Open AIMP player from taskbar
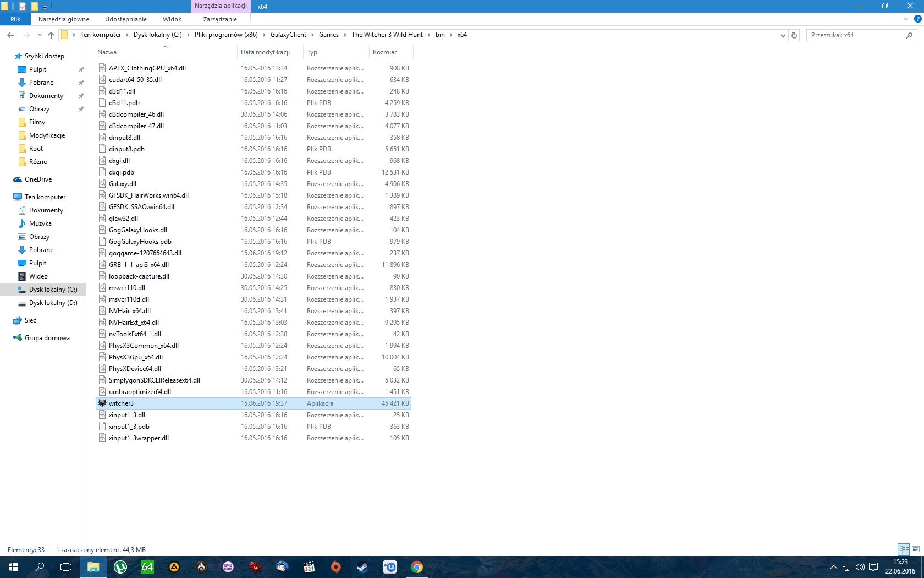Image resolution: width=924 pixels, height=578 pixels. 174,567
